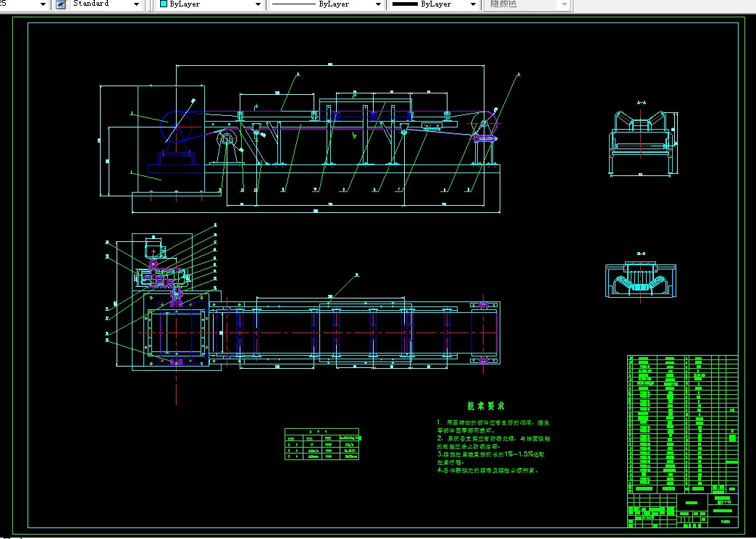
Task: Expand the dropdown ending in 25
Action: tap(43, 4)
